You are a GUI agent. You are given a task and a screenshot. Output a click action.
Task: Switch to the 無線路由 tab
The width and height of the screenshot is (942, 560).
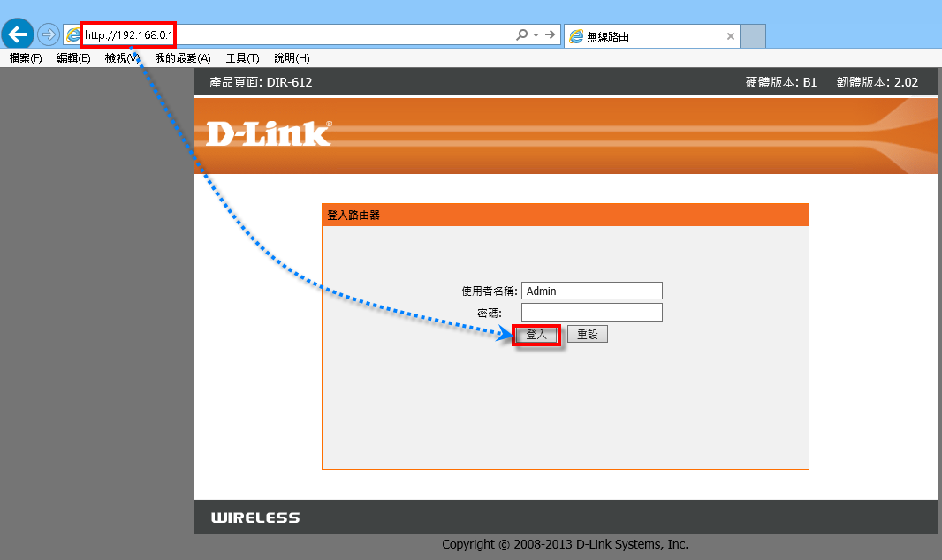[x=645, y=36]
